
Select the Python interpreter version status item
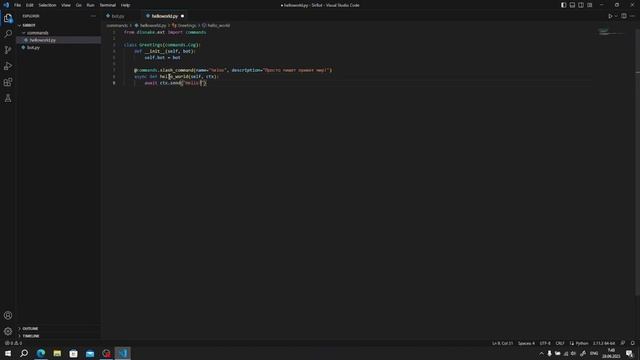(x=604, y=343)
